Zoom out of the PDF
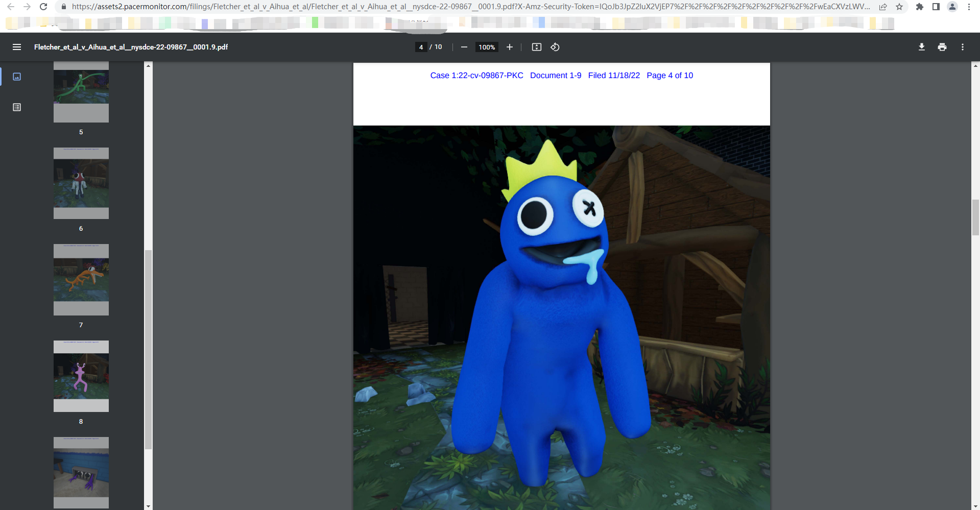The image size is (980, 510). tap(464, 47)
